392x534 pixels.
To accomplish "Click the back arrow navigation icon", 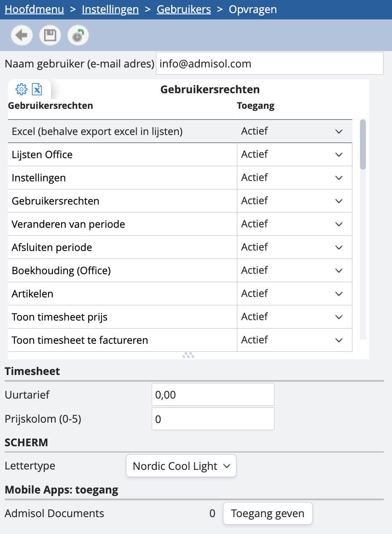I will 21,35.
